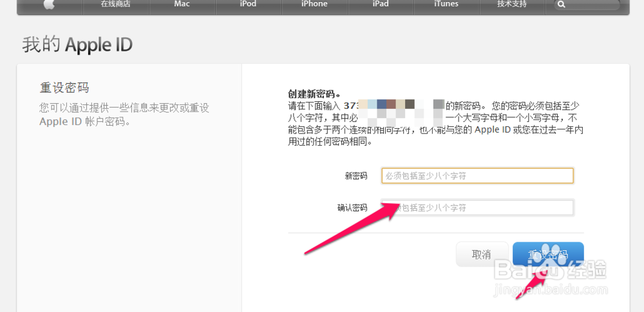Click the 创建新密码。 bold text
Image resolution: width=644 pixels, height=312 pixels.
(x=314, y=93)
